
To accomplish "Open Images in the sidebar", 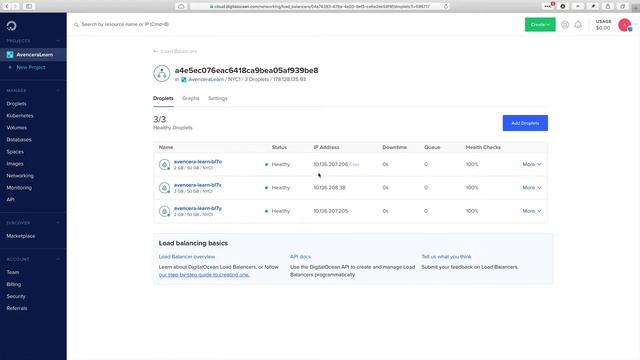I will click(15, 164).
